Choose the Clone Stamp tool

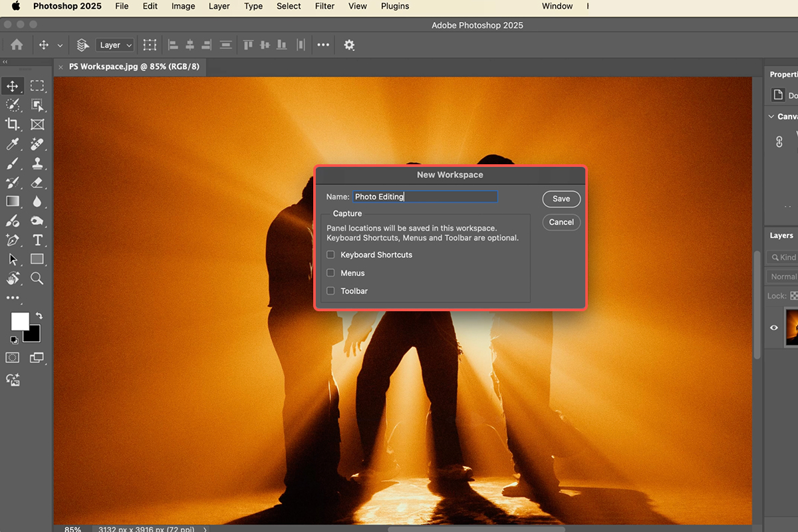pos(37,163)
